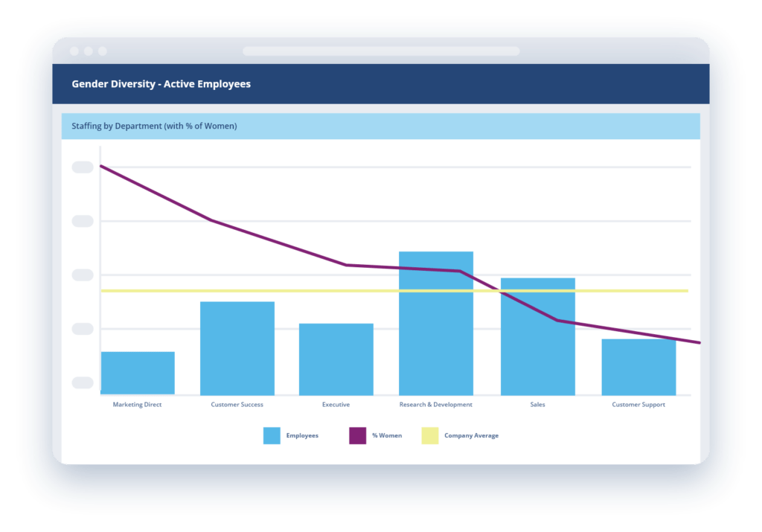Select the Executive department bar
The width and height of the screenshot is (762, 532).
(x=336, y=359)
